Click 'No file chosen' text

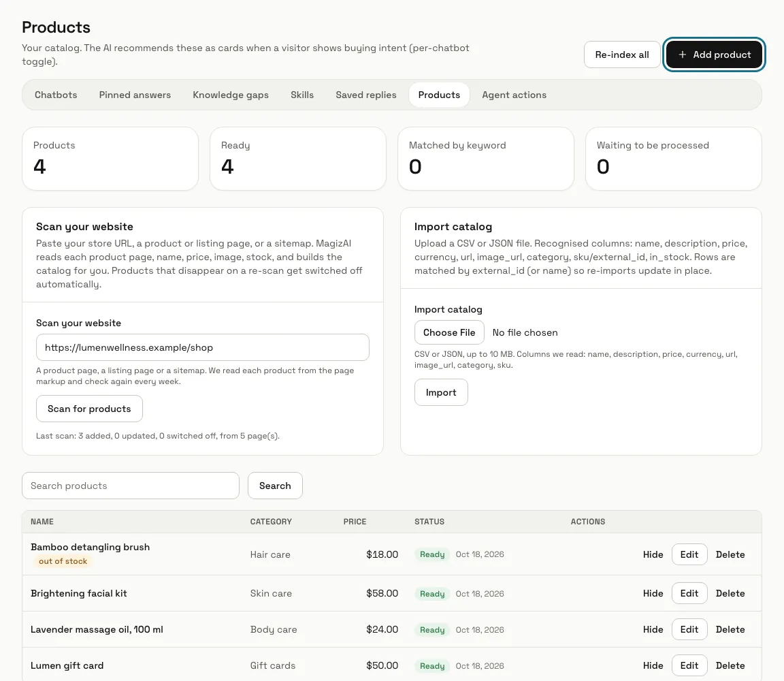[525, 332]
